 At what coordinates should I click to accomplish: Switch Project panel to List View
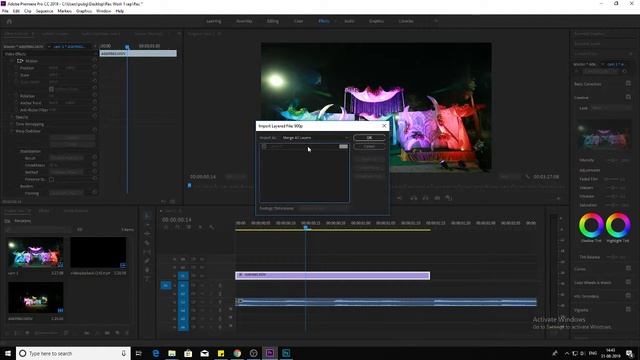coord(8,333)
